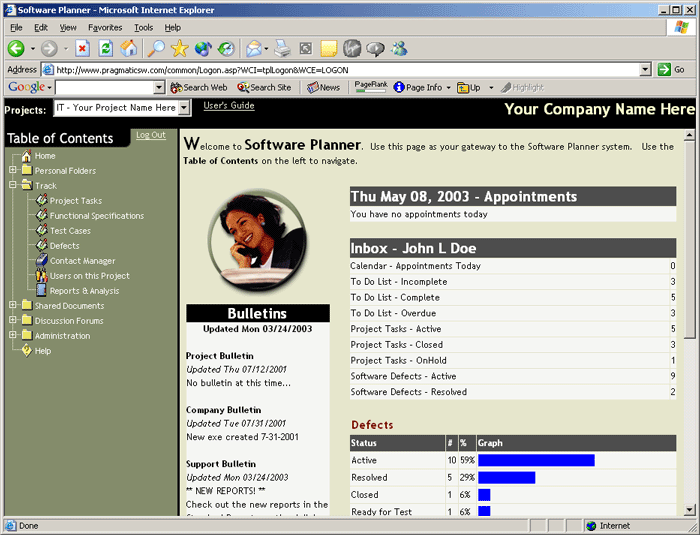Expand the Shared Documents tree node
Image resolution: width=700 pixels, height=535 pixels.
[x=12, y=305]
